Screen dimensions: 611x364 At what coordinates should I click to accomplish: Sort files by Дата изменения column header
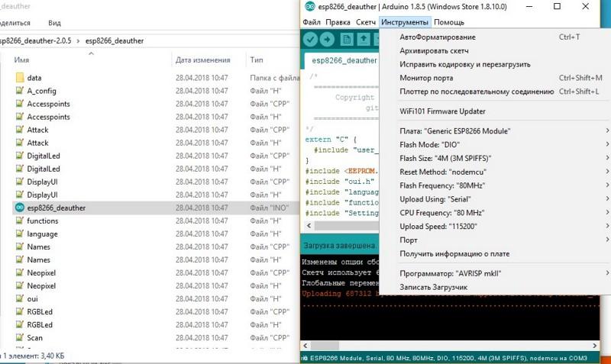tap(202, 60)
